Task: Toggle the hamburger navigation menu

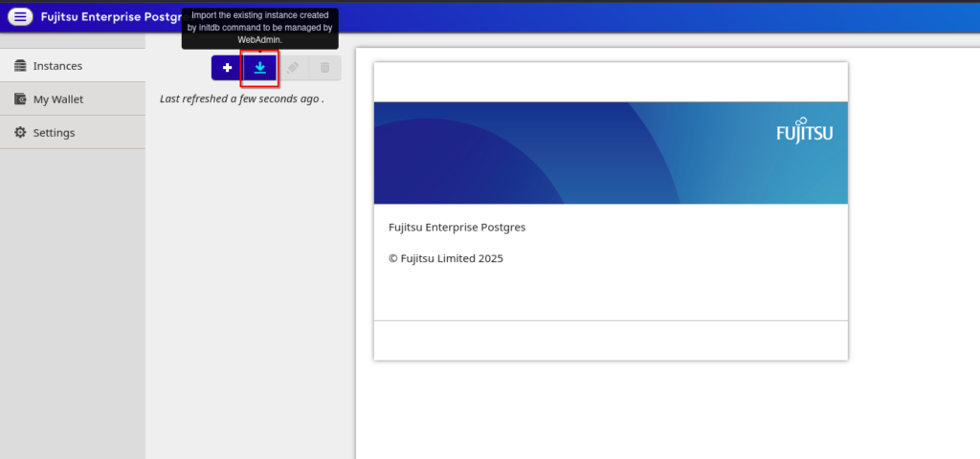Action: [x=20, y=16]
